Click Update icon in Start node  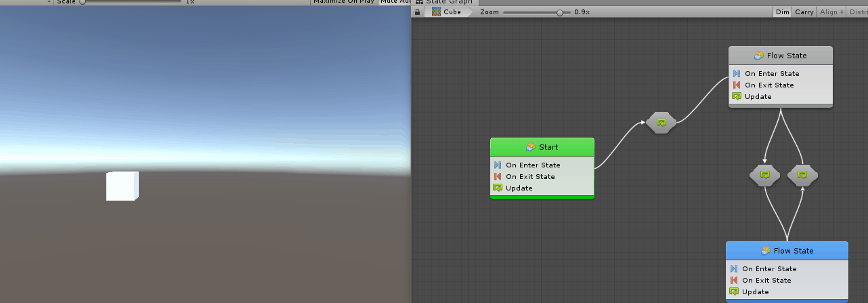pyautogui.click(x=498, y=188)
